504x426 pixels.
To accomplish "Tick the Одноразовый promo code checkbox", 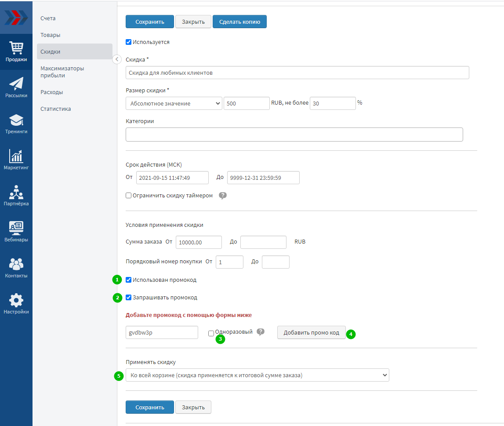I will [x=211, y=334].
